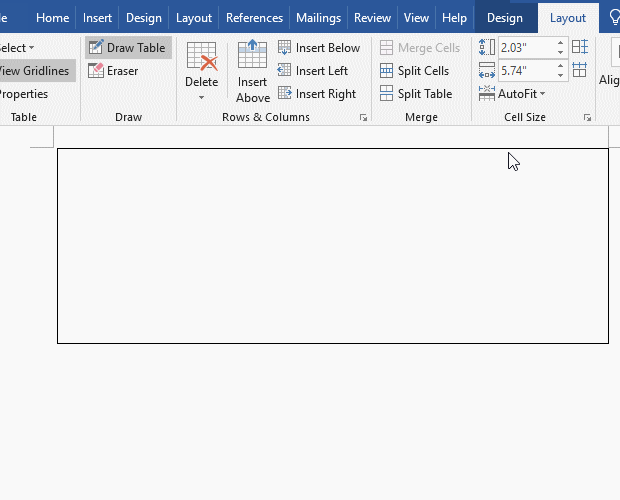Open Rows & Columns dialog launcher
Screen dimensions: 620x500
(x=363, y=118)
